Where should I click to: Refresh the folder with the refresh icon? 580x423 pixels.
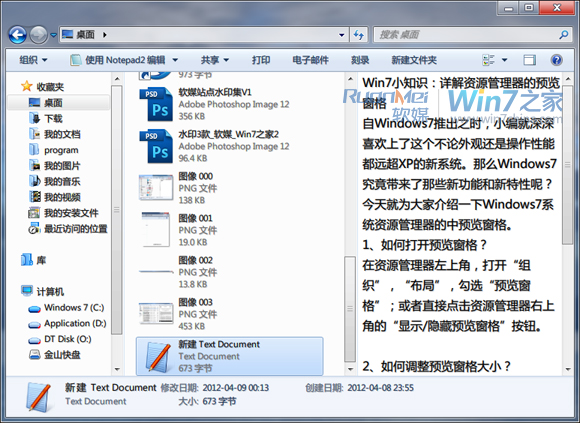coord(358,35)
